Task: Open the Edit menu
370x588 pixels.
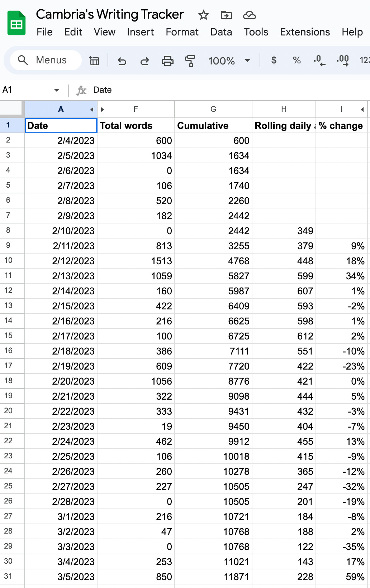Action: (x=73, y=32)
